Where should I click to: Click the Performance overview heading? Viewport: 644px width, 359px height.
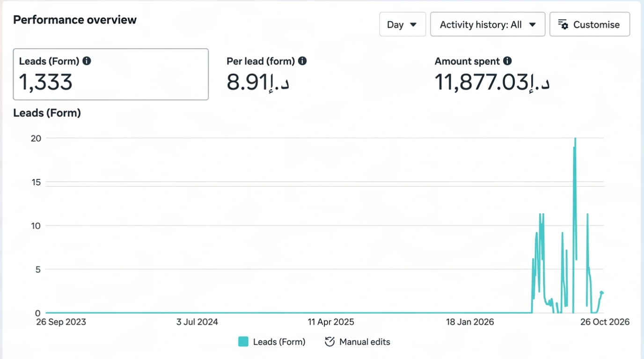75,20
